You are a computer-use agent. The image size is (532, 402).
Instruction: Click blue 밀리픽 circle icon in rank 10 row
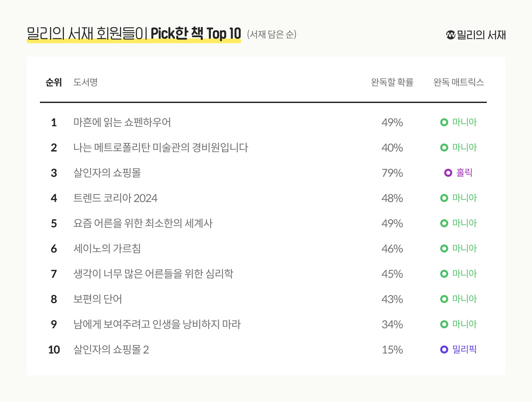click(x=444, y=350)
